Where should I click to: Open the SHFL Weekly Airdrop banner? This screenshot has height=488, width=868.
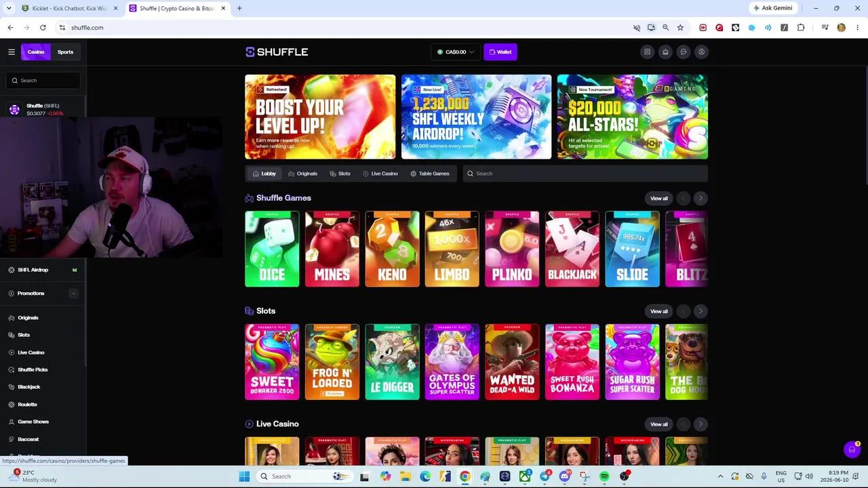(x=476, y=117)
